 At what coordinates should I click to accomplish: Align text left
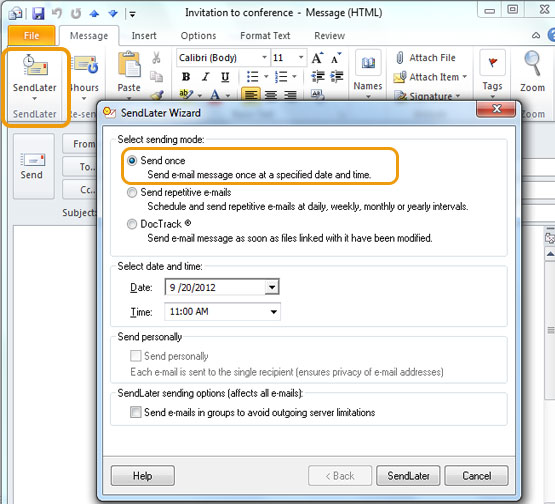(251, 94)
